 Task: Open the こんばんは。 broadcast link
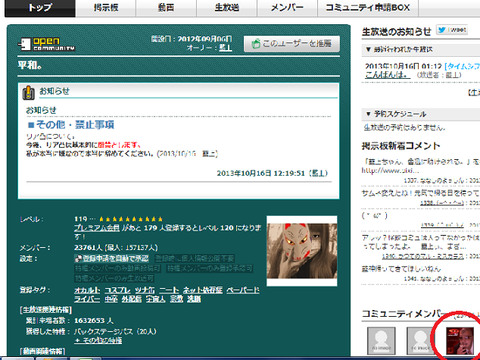[x=387, y=75]
